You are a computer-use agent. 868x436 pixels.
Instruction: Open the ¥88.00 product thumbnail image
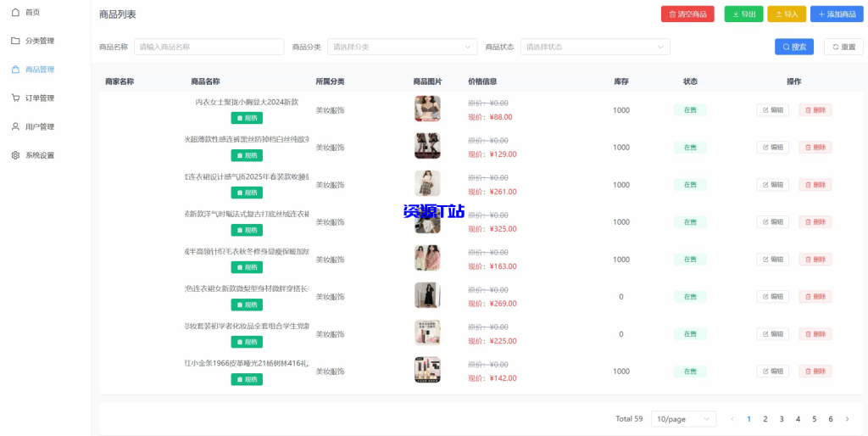pos(427,109)
